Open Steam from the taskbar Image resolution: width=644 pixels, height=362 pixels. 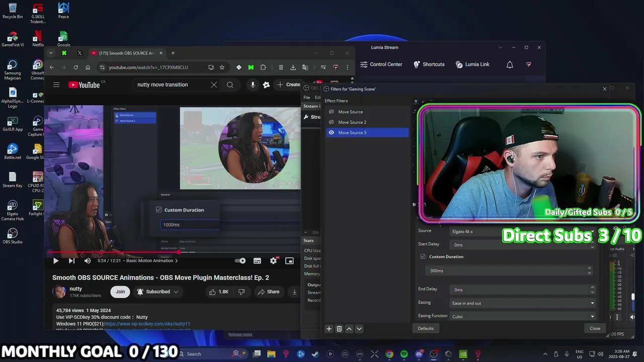pos(315,354)
